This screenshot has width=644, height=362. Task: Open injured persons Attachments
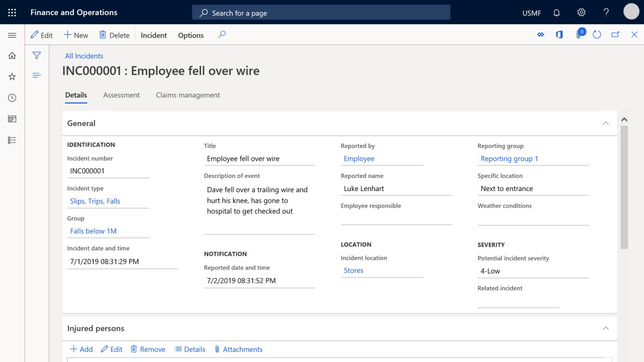(x=238, y=349)
